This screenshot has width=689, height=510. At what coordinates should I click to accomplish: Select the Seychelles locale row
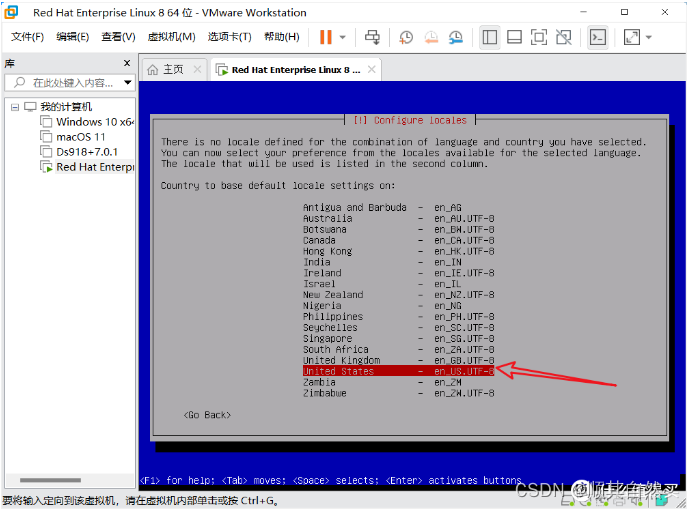pos(399,328)
